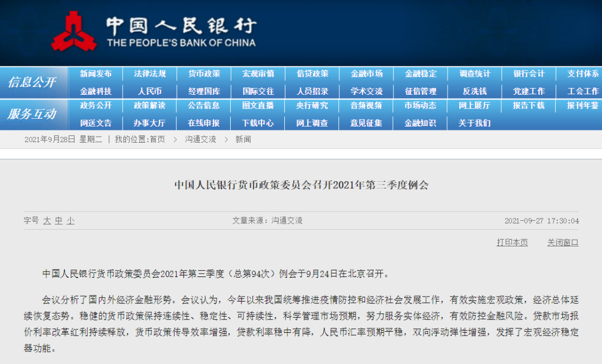This screenshot has width=602, height=364.
Task: Click the article title heading
Action: tap(302, 185)
